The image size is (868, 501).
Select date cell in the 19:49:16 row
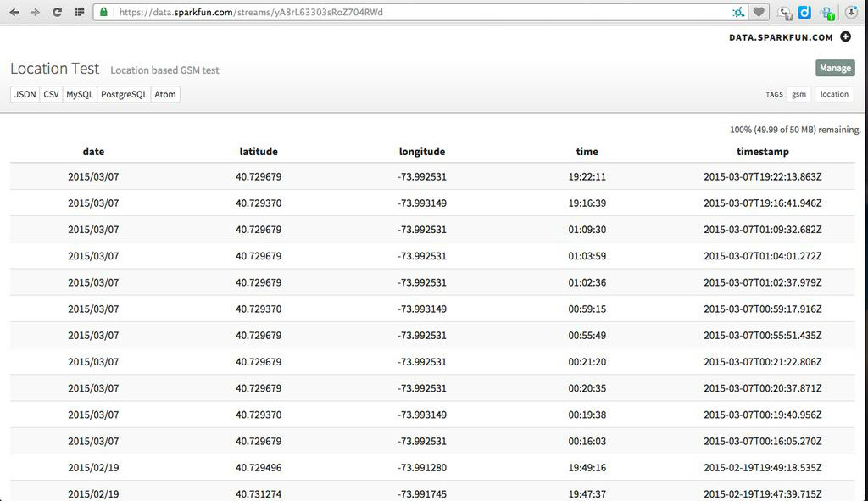(x=93, y=467)
